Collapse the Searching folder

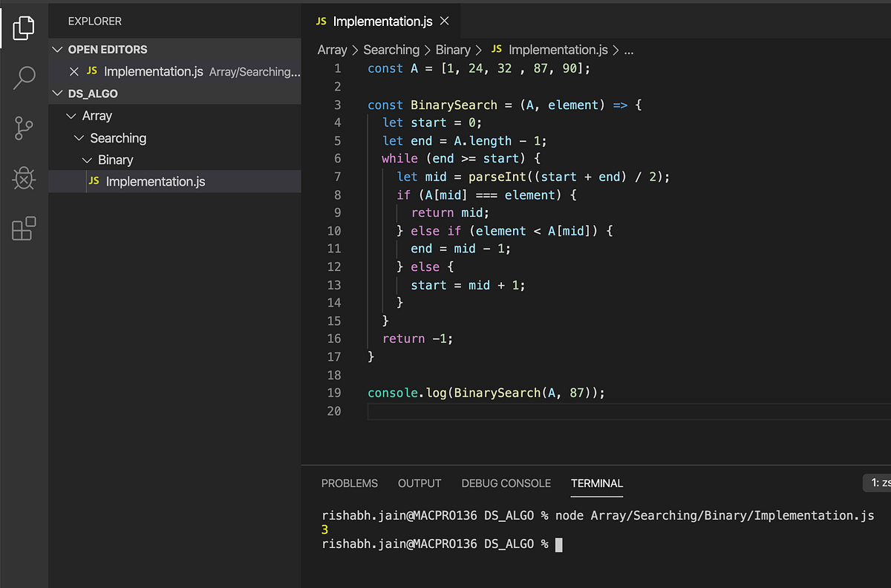pos(79,138)
